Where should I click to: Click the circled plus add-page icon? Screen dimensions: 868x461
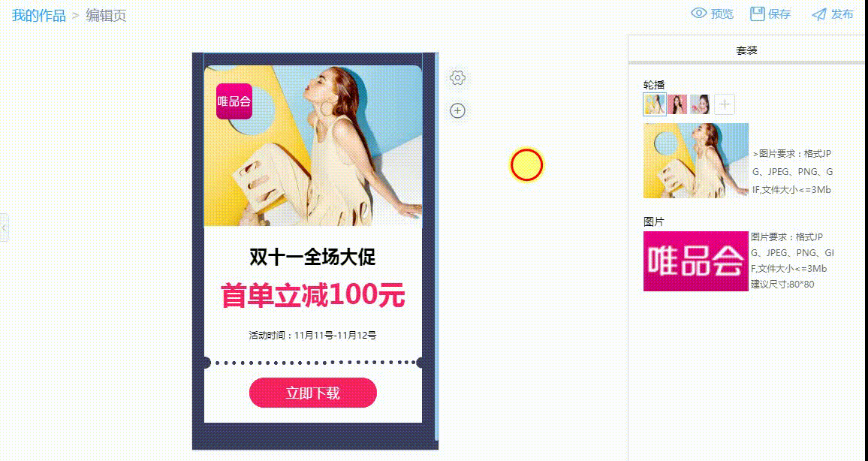click(x=457, y=110)
